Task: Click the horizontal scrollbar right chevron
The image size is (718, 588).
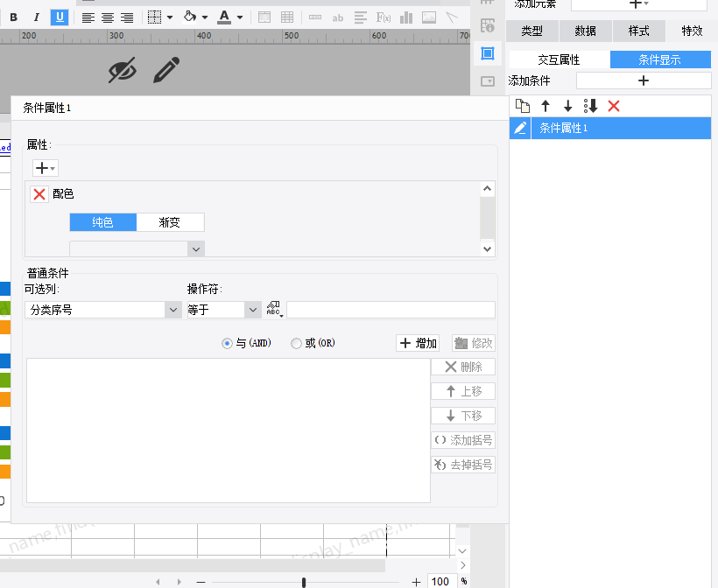Action: coord(463,565)
